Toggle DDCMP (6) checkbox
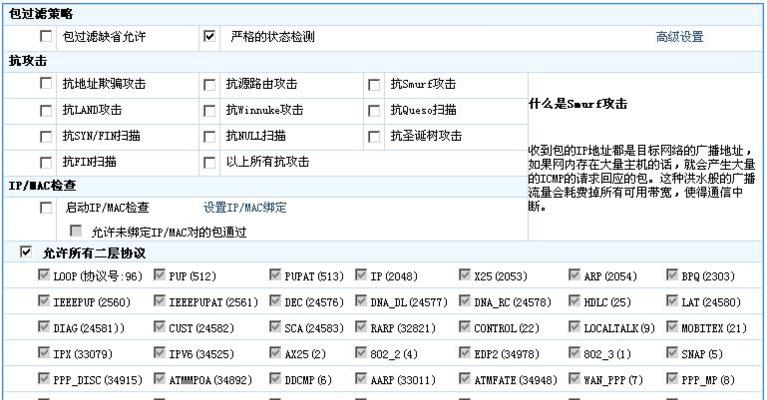This screenshot has height=400, width=767. [x=275, y=378]
